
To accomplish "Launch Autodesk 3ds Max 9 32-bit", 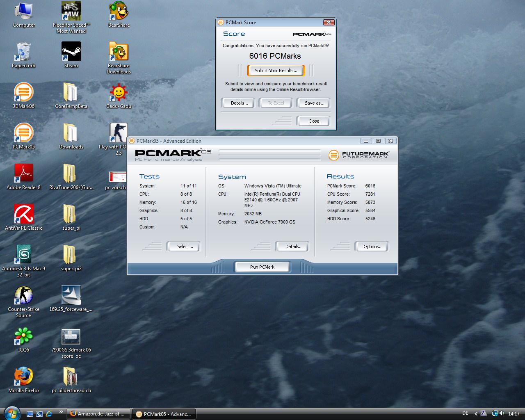I will coord(23,261).
